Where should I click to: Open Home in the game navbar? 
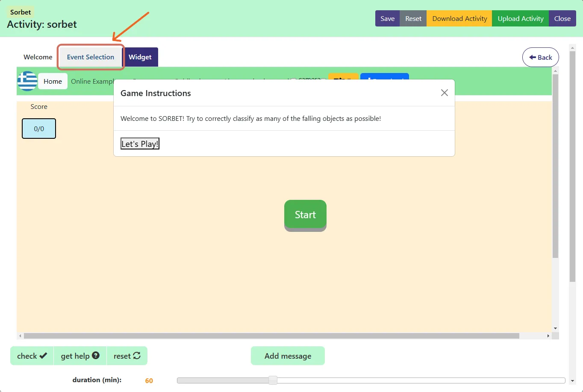pos(53,81)
